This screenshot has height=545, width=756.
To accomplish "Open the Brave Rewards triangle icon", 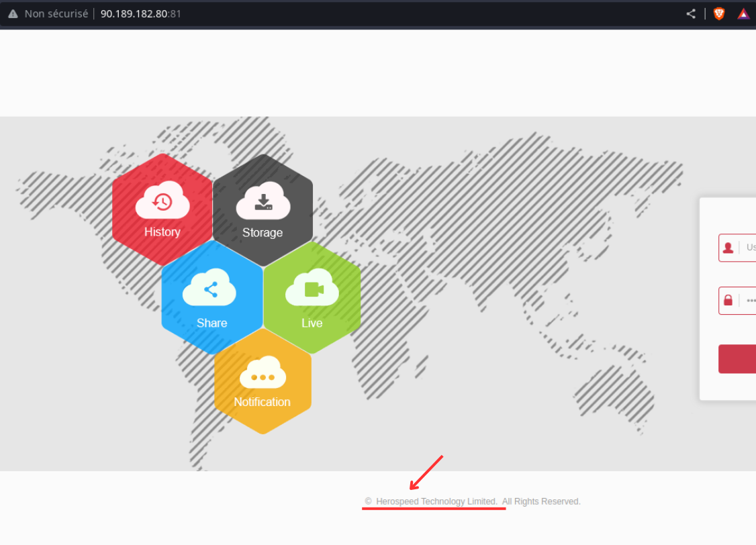I will pyautogui.click(x=743, y=13).
